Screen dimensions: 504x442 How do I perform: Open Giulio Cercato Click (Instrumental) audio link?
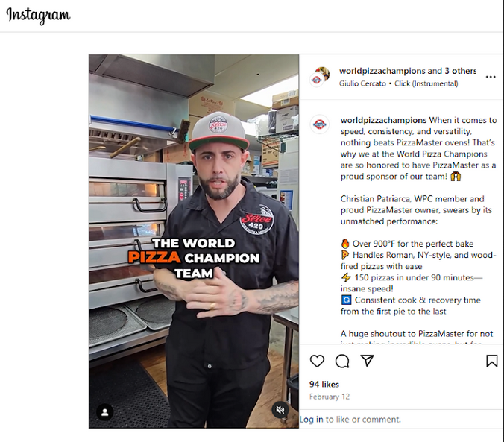[399, 83]
